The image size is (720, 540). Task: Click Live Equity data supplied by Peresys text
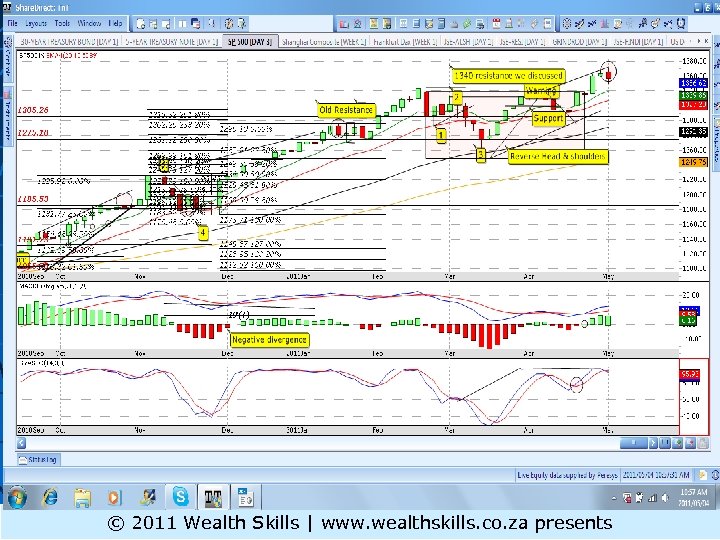tap(567, 475)
